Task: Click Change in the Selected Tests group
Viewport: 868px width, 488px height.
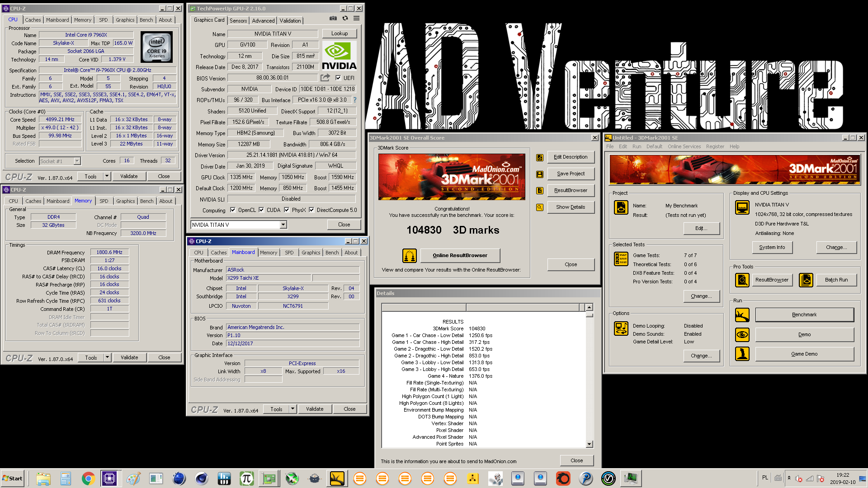Action: coord(701,296)
